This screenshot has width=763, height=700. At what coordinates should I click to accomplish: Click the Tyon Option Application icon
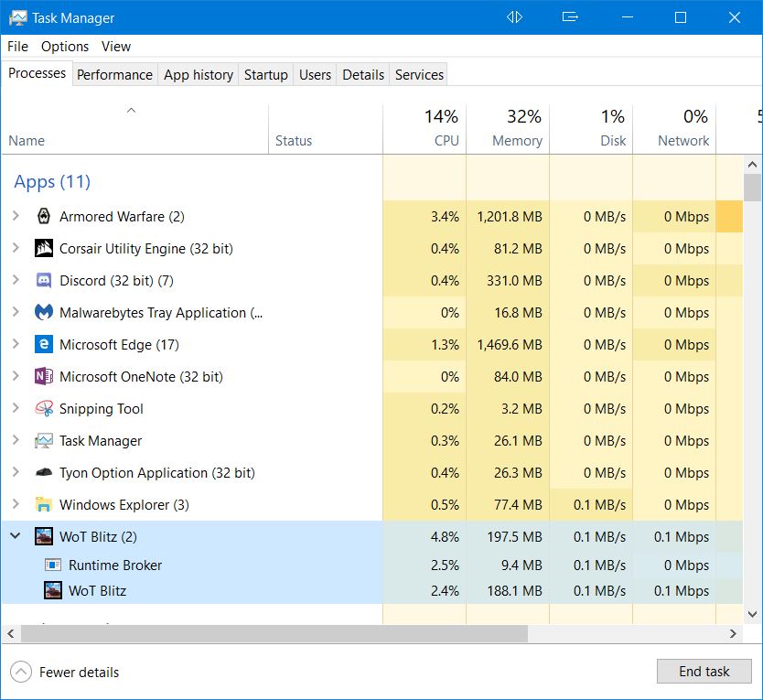[44, 472]
